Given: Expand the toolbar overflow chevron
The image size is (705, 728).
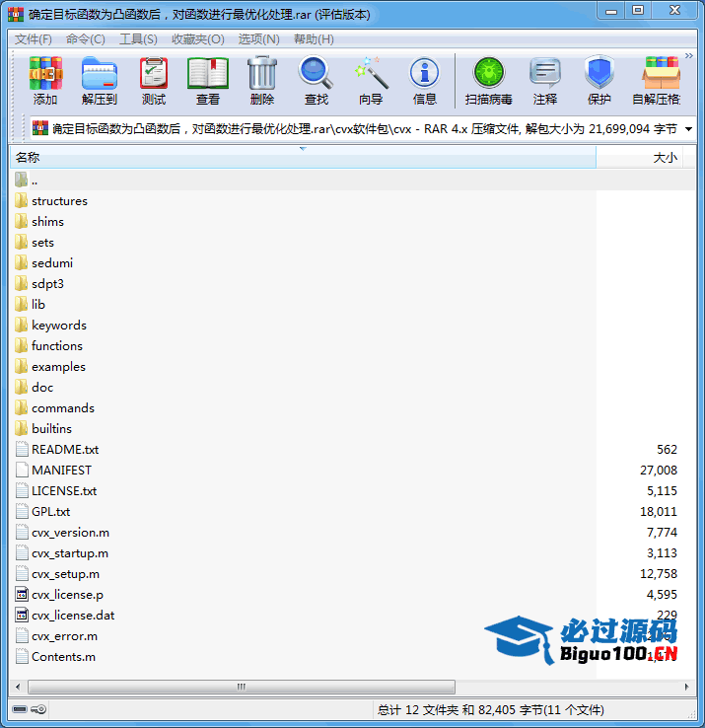Looking at the screenshot, I should (689, 55).
